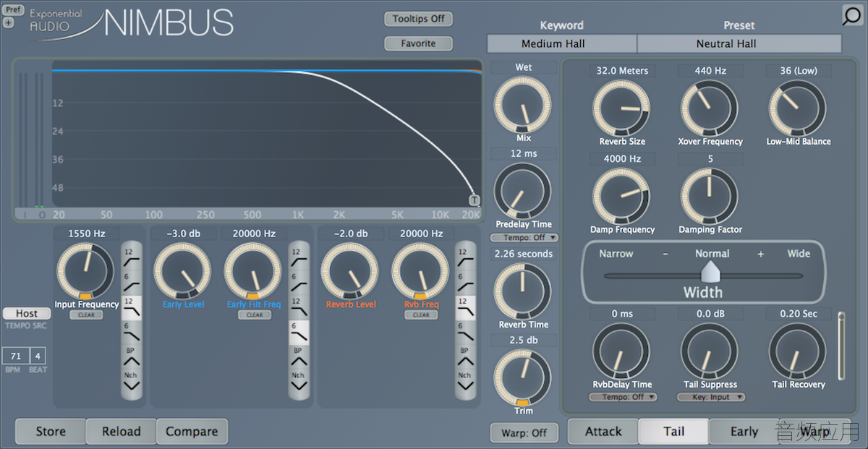Click the BEAT value field showing 4
The height and width of the screenshot is (449, 868).
click(x=36, y=356)
